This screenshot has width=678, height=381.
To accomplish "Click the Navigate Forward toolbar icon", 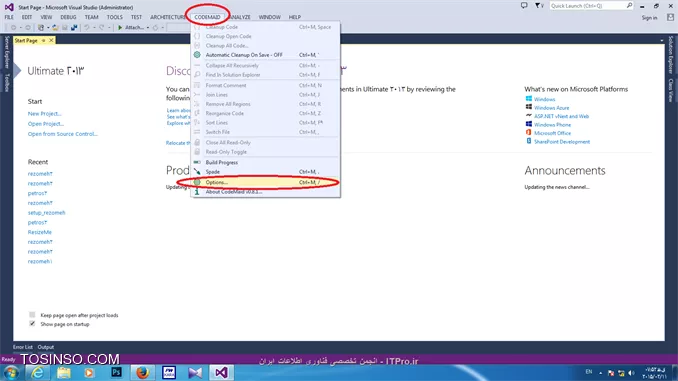I will click(28, 28).
